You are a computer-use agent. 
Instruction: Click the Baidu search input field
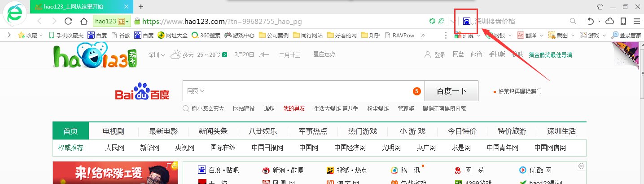(303, 91)
